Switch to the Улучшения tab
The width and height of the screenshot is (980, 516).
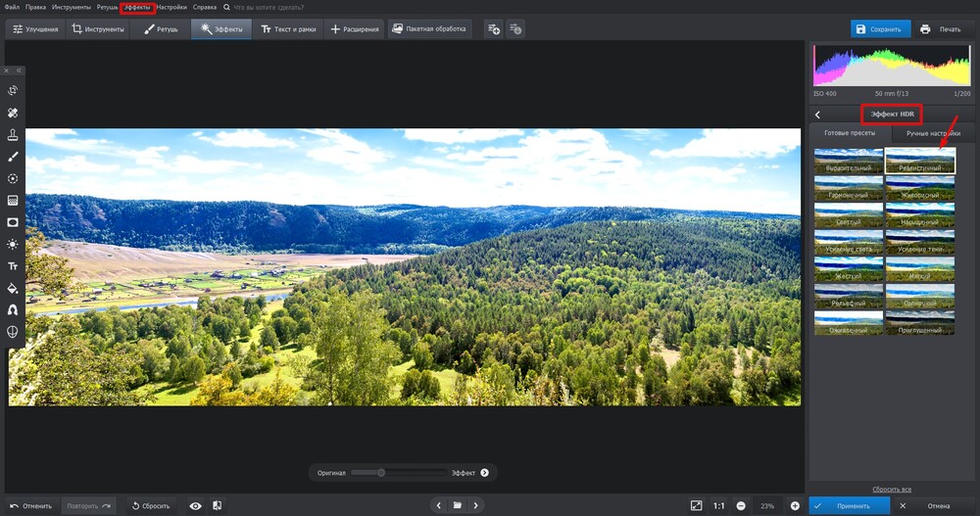tap(35, 29)
